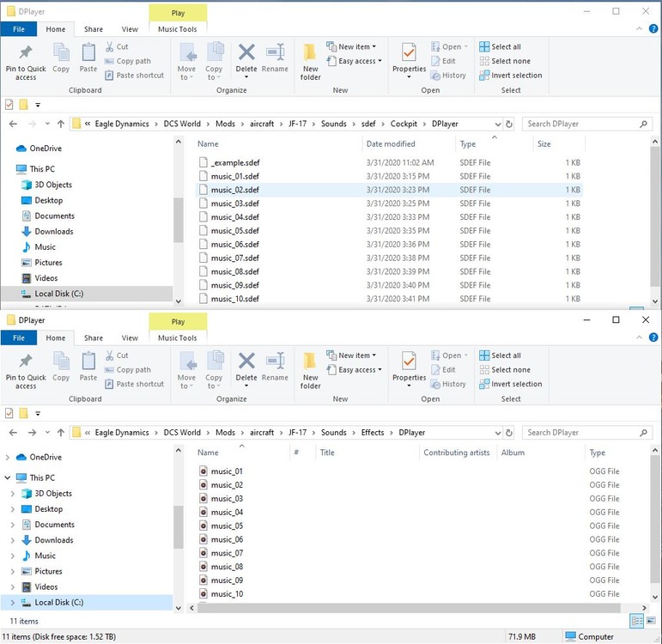Image resolution: width=662 pixels, height=644 pixels.
Task: Click Invert selection in the top window ribbon
Action: tap(511, 76)
